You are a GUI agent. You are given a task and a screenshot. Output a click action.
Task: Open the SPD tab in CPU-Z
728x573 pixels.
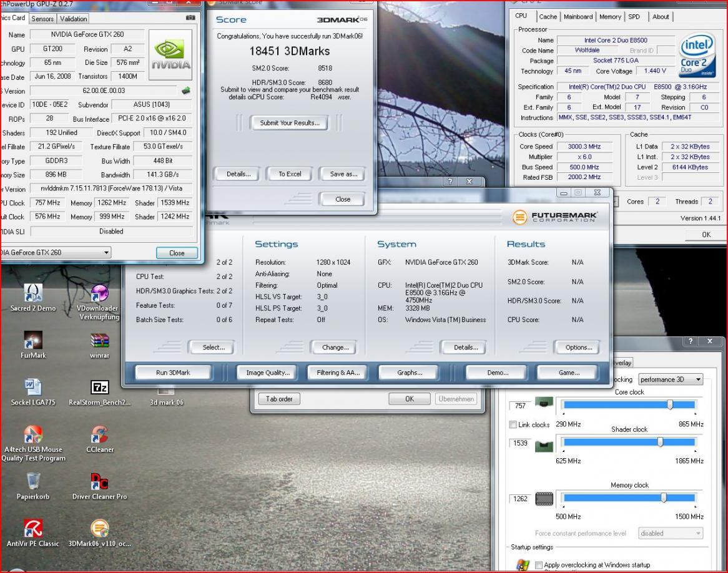pyautogui.click(x=634, y=17)
